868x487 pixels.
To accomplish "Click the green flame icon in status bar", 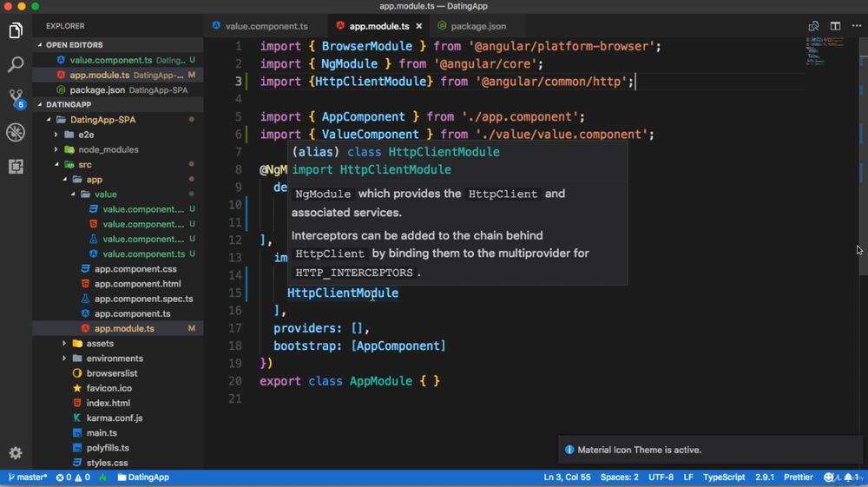I will (103, 477).
